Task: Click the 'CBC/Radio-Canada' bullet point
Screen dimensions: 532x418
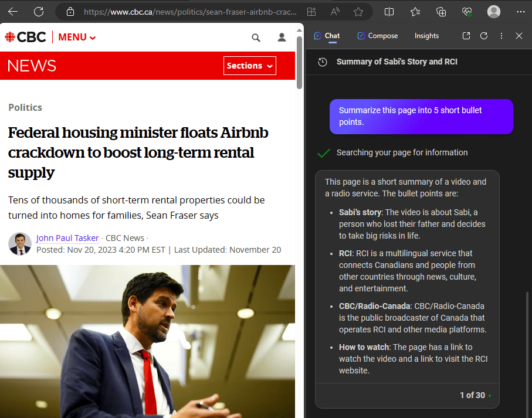Action: point(412,318)
